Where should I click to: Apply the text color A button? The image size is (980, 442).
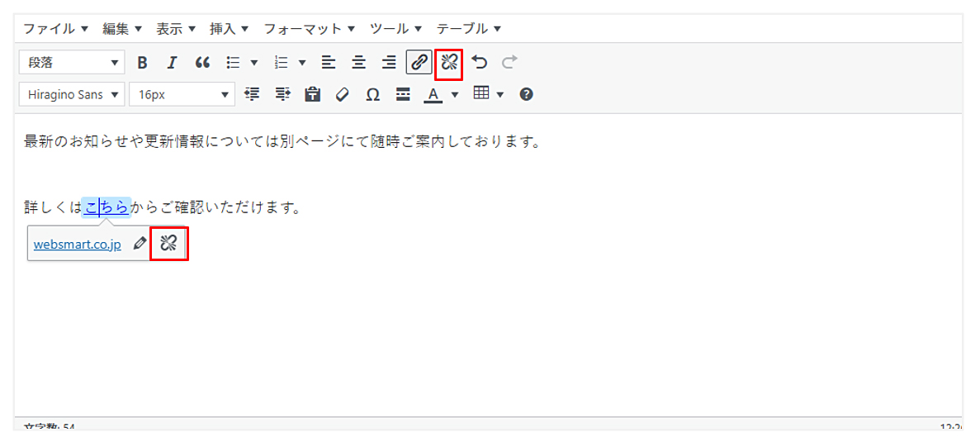coord(433,94)
